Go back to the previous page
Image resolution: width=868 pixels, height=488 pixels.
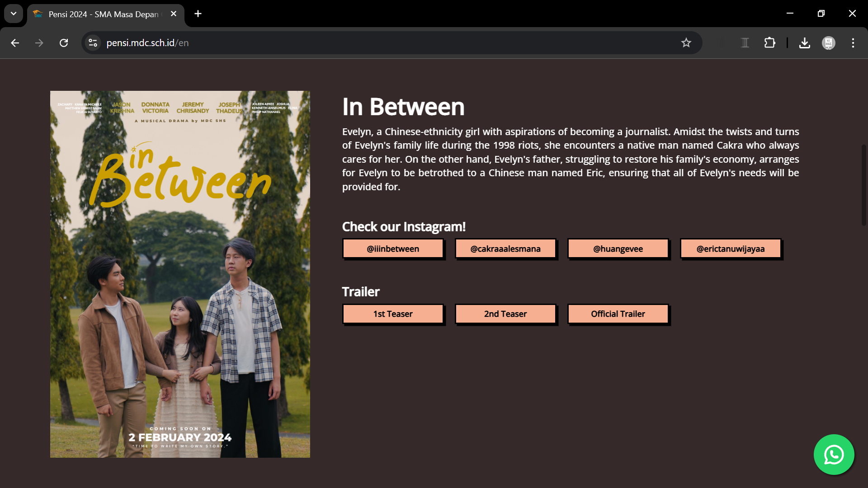[15, 43]
